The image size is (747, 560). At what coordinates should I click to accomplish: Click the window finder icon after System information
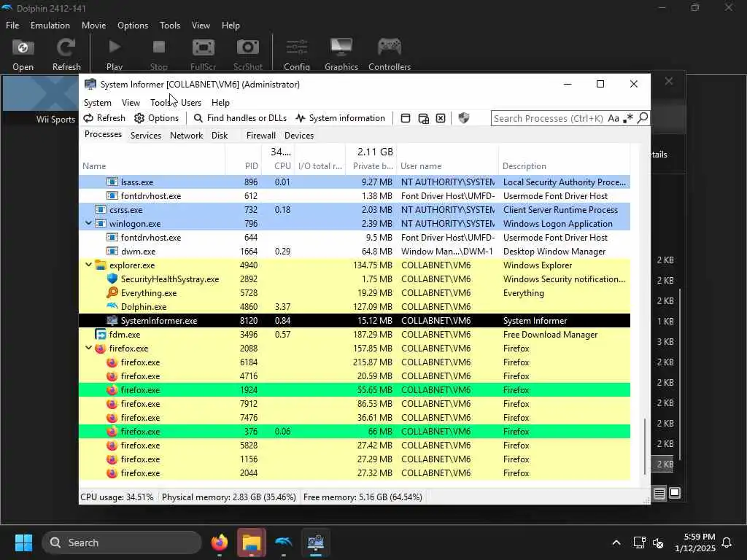pyautogui.click(x=406, y=118)
